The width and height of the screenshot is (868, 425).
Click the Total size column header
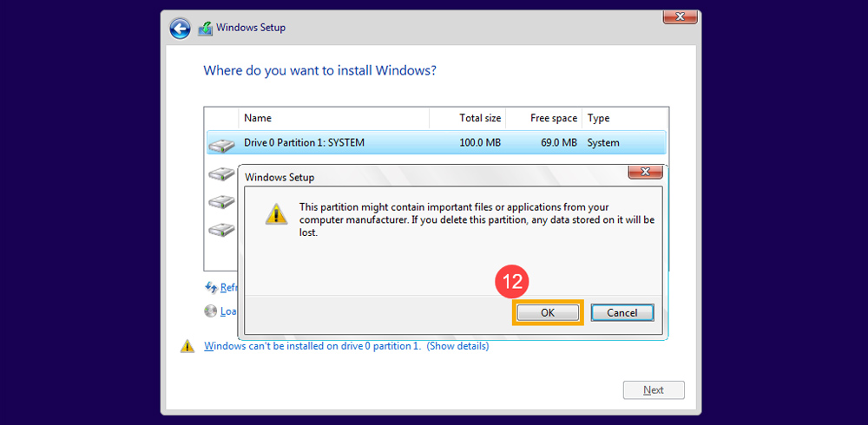(479, 118)
